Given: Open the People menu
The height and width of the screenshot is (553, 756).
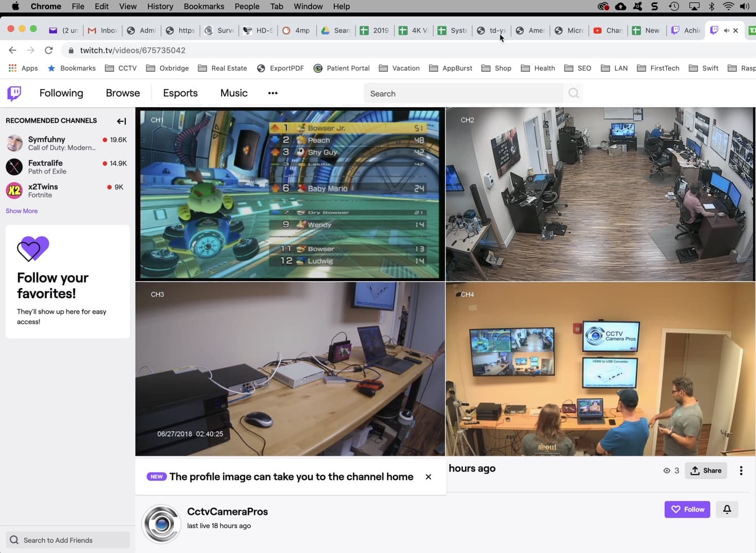Looking at the screenshot, I should pos(247,6).
